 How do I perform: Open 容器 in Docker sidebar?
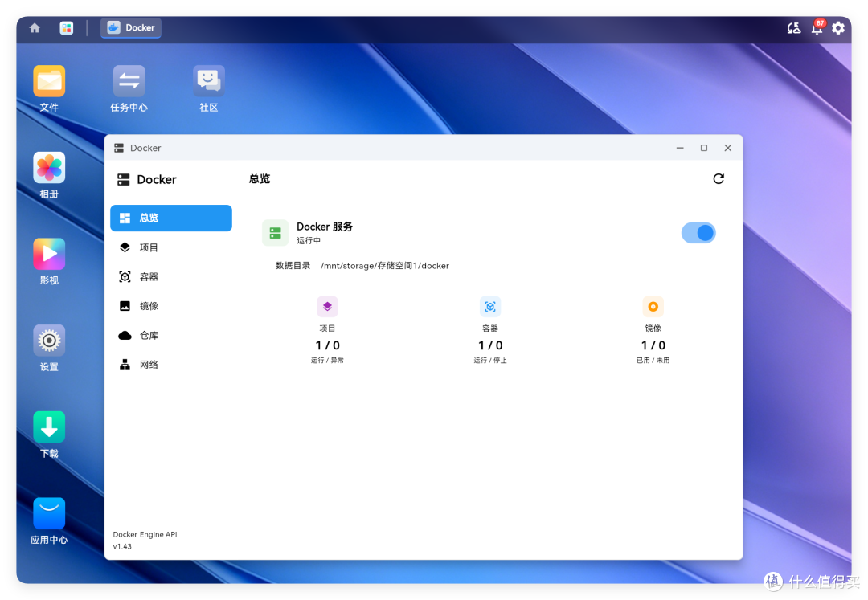171,276
